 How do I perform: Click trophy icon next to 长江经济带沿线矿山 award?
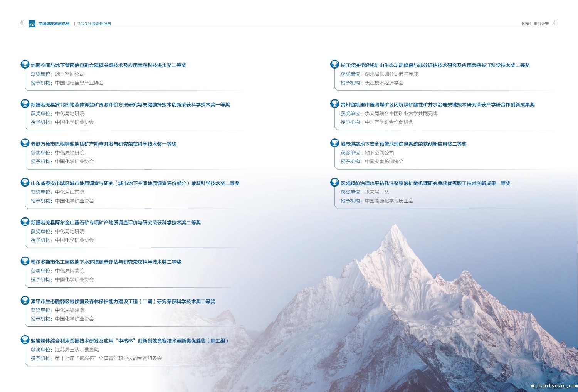pyautogui.click(x=334, y=64)
